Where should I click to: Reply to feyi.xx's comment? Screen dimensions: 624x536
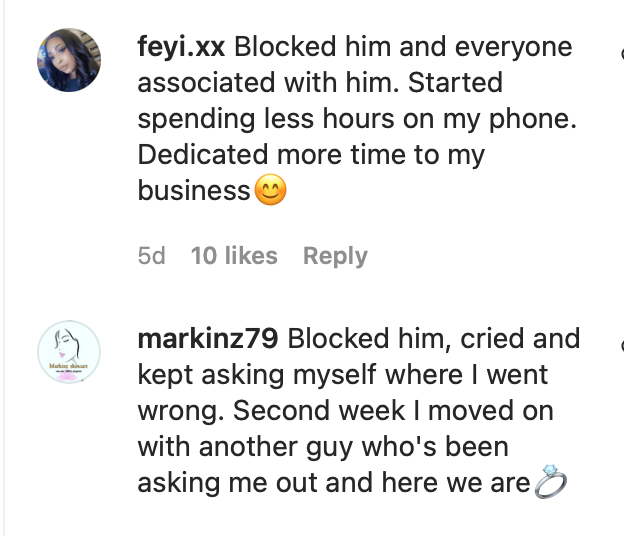click(335, 256)
